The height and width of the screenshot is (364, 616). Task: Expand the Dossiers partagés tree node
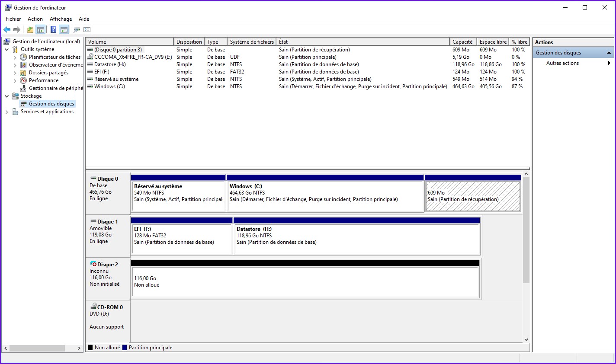[x=15, y=73]
